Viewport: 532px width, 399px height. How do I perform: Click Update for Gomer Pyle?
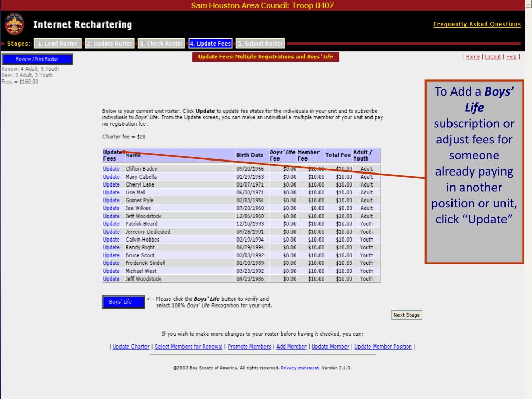111,200
